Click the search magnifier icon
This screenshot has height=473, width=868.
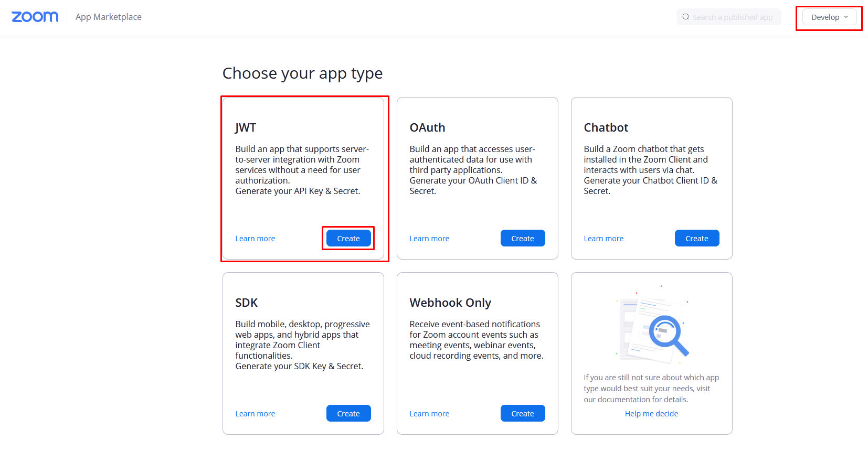[x=685, y=17]
